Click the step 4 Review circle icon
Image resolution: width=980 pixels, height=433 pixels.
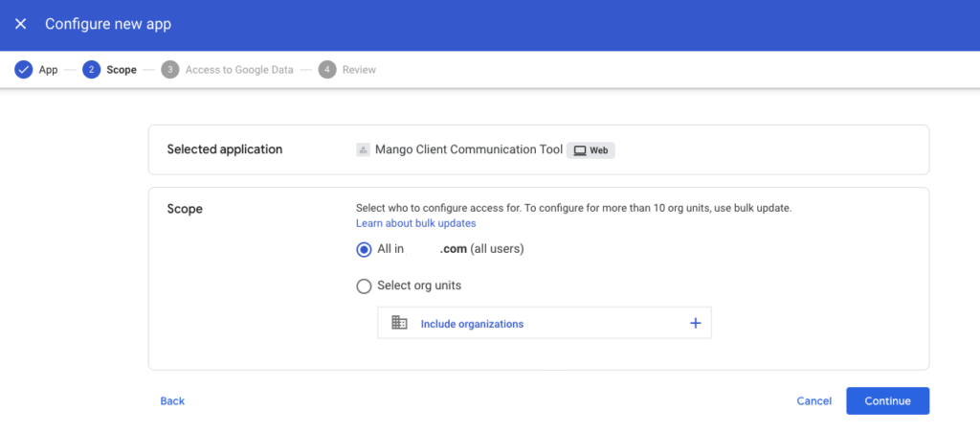point(327,70)
